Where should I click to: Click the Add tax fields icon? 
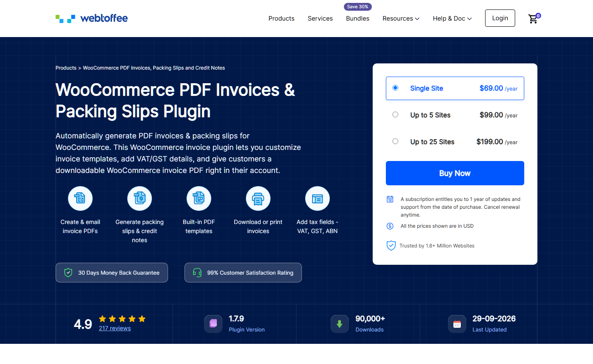318,198
